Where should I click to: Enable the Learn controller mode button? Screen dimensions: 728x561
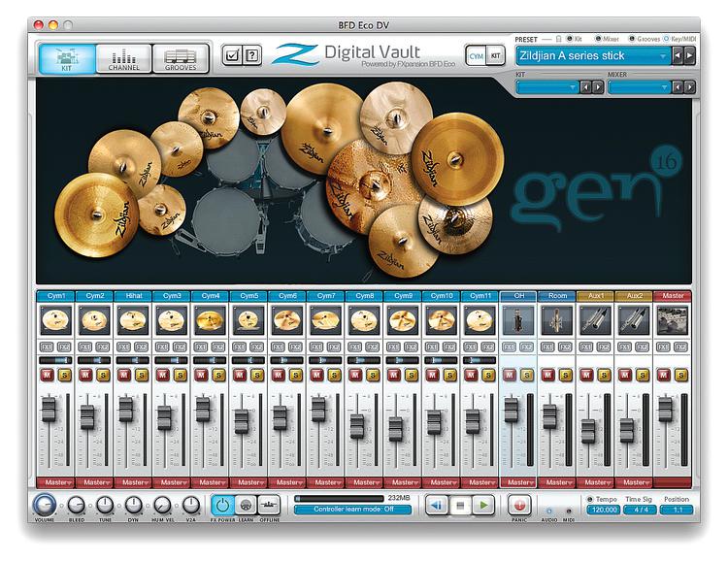click(247, 505)
